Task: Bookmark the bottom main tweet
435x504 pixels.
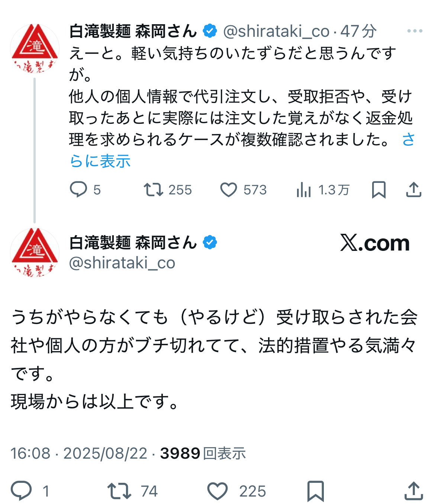Action: pos(315,491)
